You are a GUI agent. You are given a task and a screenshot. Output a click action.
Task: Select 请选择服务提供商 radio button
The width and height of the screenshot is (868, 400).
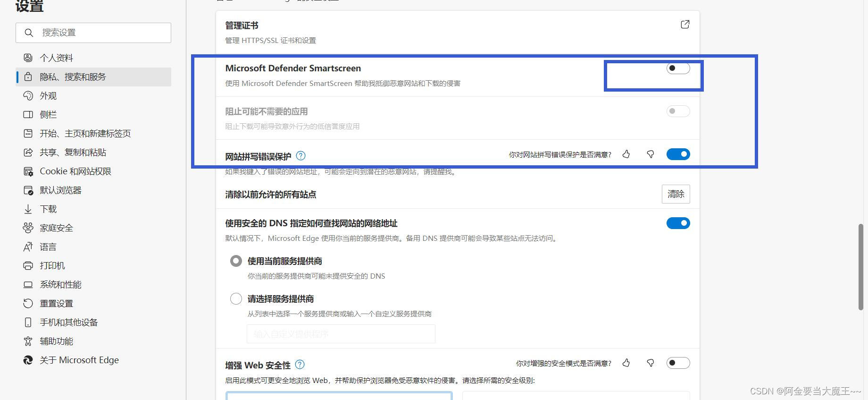coord(236,298)
